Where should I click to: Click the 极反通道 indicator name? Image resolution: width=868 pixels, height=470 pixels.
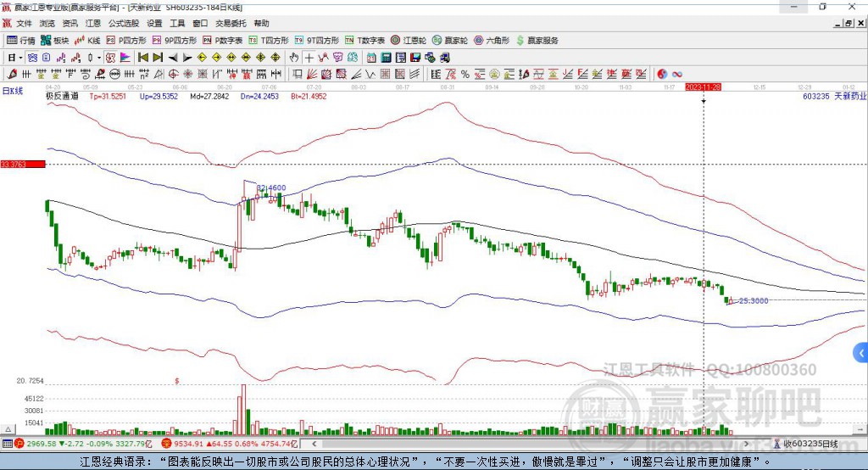click(x=62, y=96)
